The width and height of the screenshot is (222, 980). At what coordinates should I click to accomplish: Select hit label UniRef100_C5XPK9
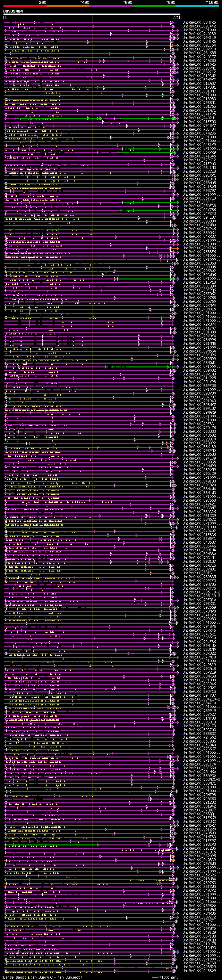point(199,153)
